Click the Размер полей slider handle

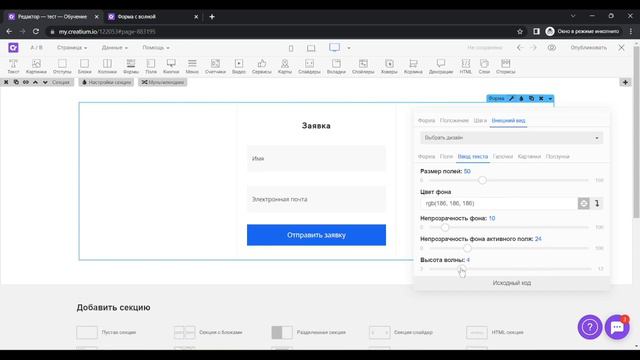click(x=482, y=180)
